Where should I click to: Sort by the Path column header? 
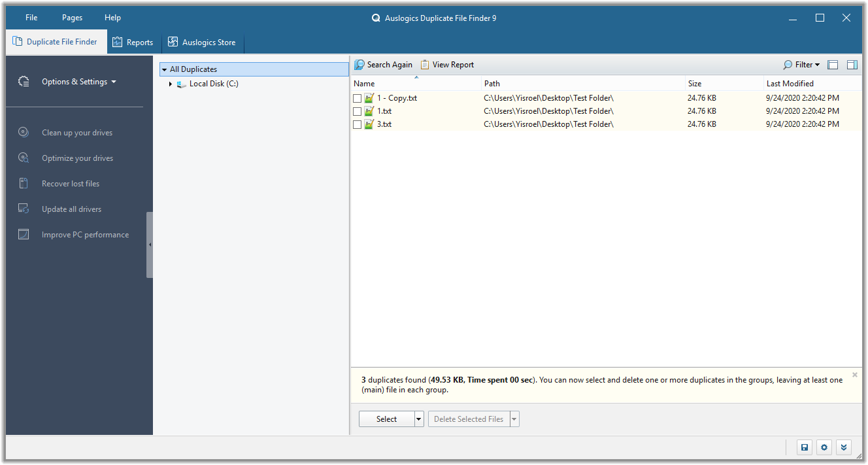click(583, 84)
